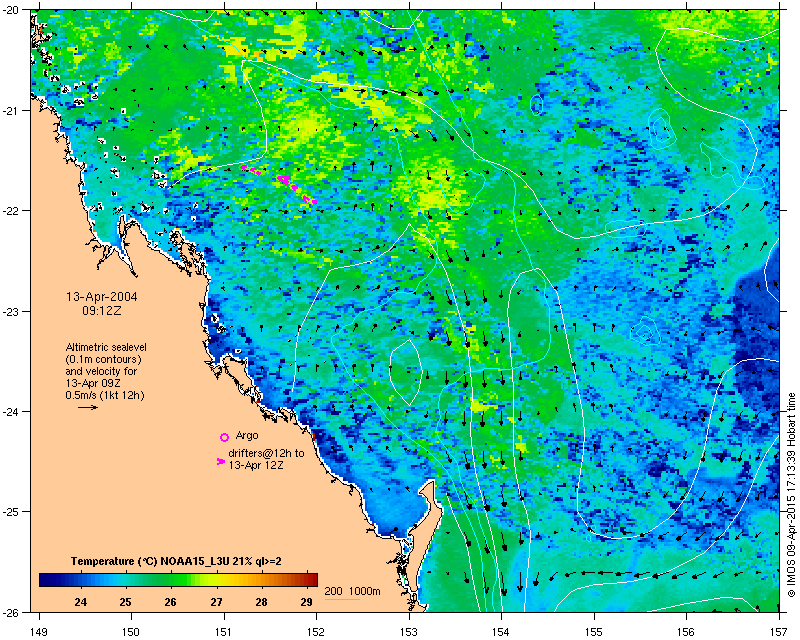Click the '09:12Z' time text
This screenshot has width=800, height=640.
(x=102, y=310)
